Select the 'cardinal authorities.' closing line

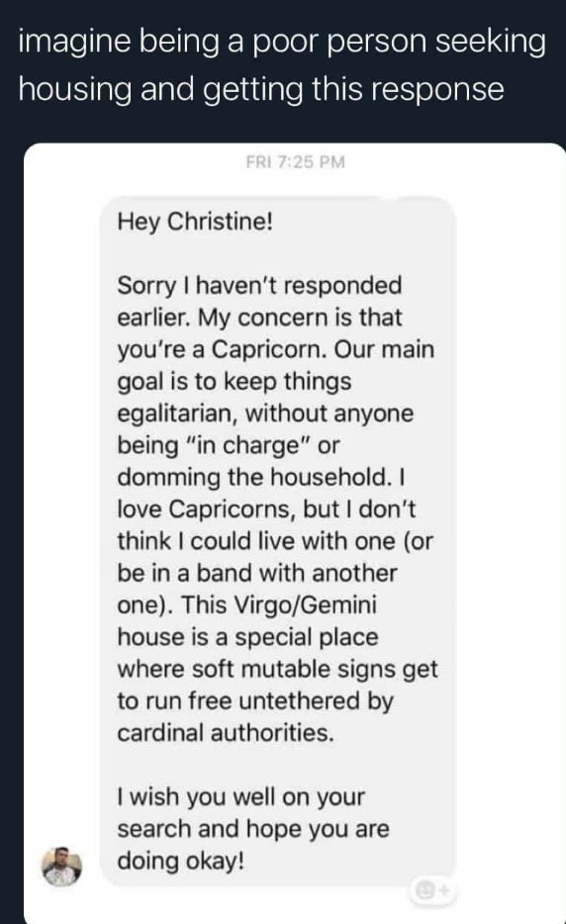coord(226,733)
